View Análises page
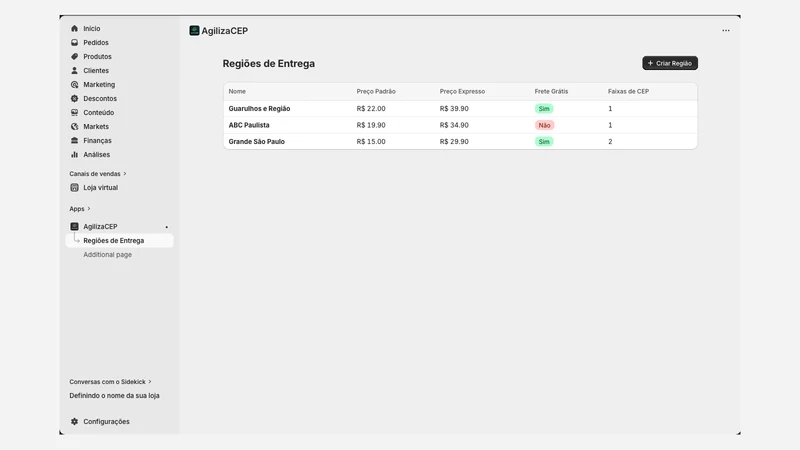Screen dimensions: 800x450 coord(96,155)
